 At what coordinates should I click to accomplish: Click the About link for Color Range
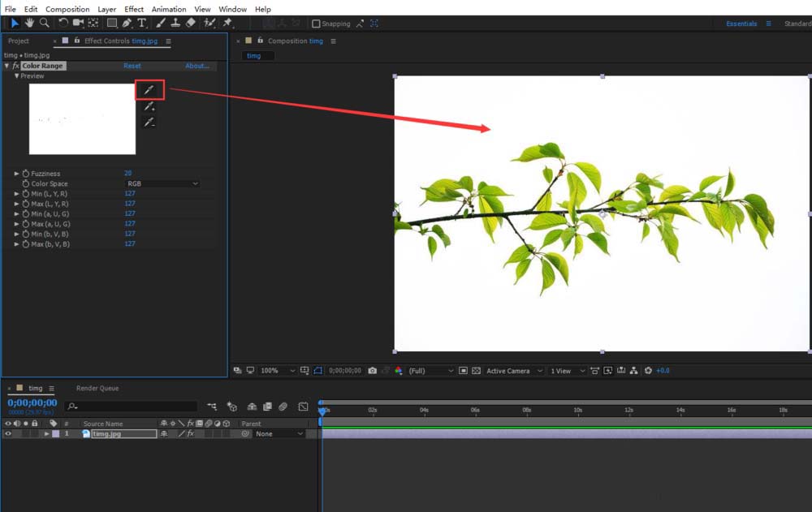tap(197, 66)
